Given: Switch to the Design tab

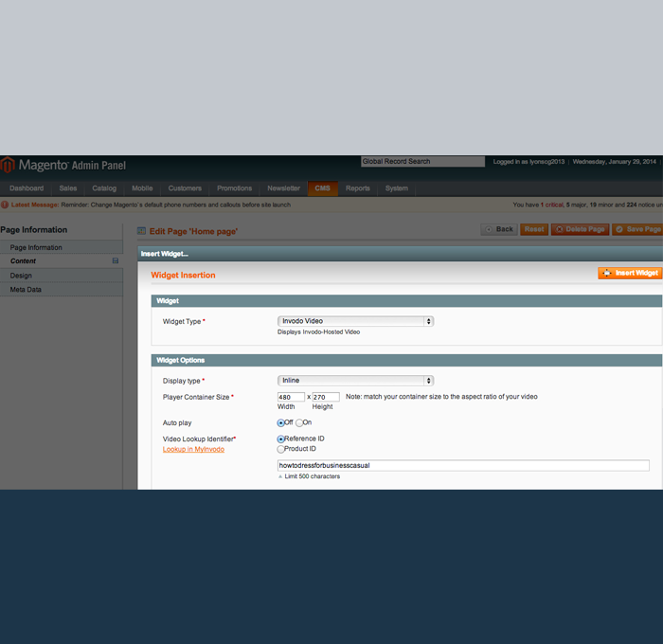Looking at the screenshot, I should [x=62, y=276].
